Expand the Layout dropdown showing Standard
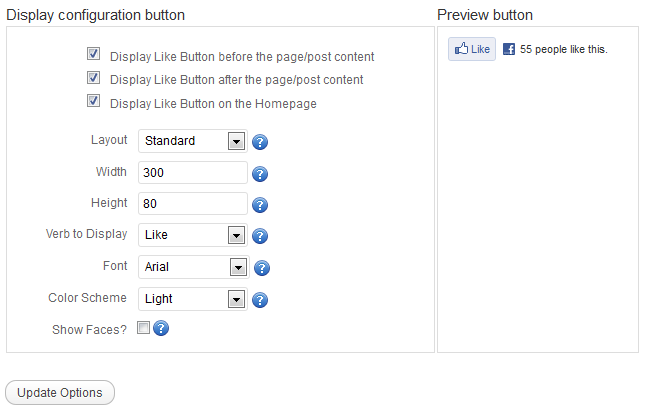The image size is (645, 411). tap(193, 141)
